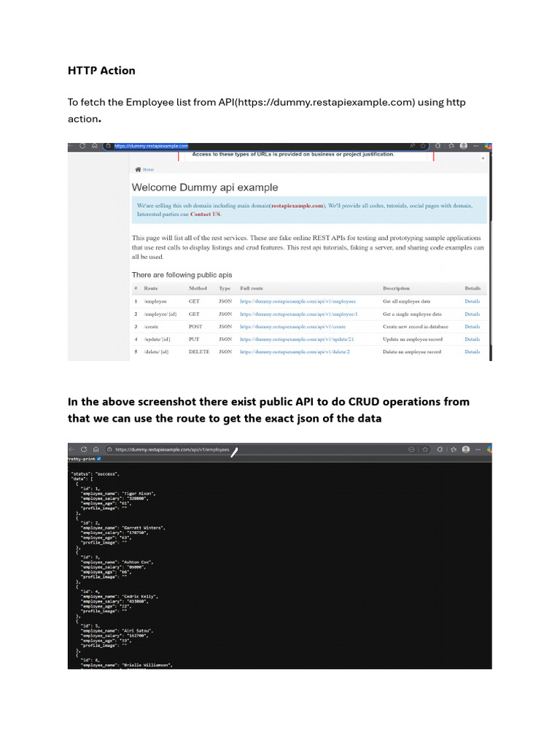Click 'Create new record in database' description
The image size is (560, 747).
[x=415, y=327]
